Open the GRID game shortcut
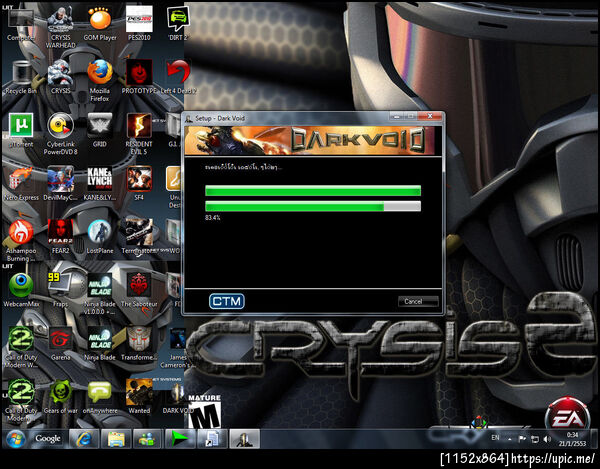The height and width of the screenshot is (469, 600). 100,130
